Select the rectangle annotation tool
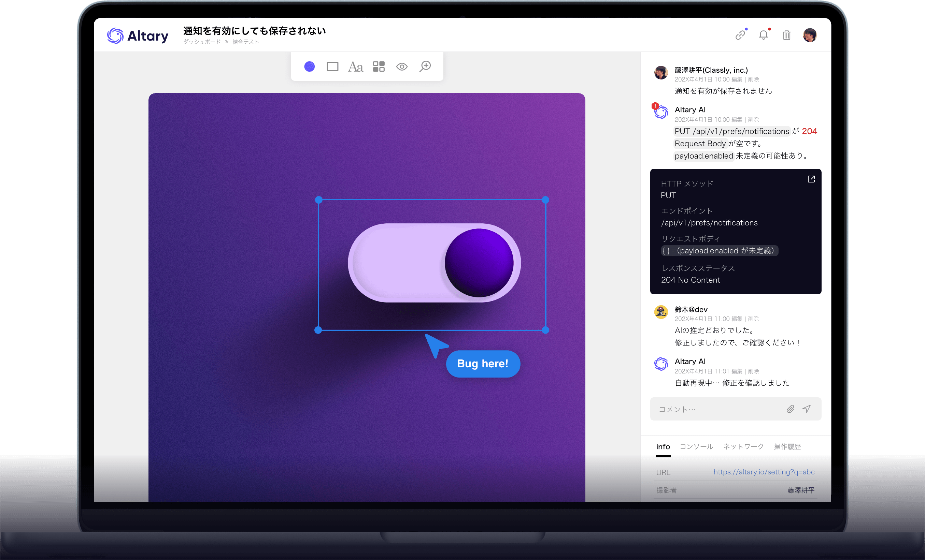 click(332, 67)
